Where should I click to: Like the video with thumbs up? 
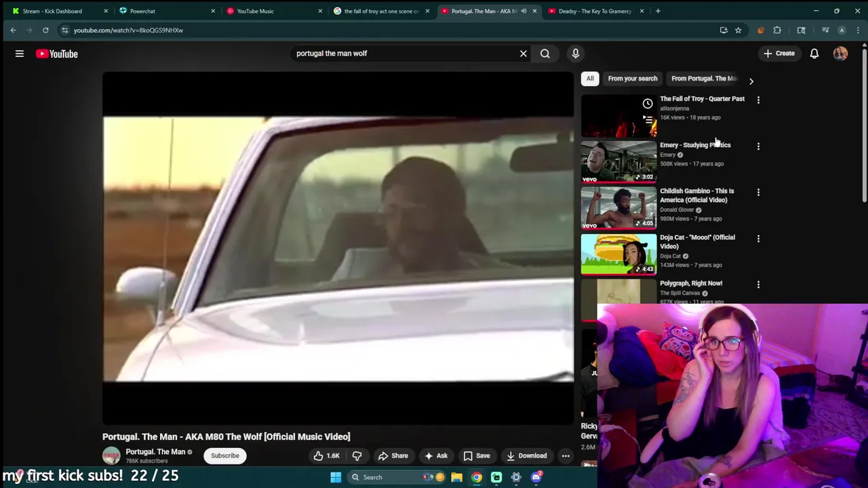pos(326,456)
